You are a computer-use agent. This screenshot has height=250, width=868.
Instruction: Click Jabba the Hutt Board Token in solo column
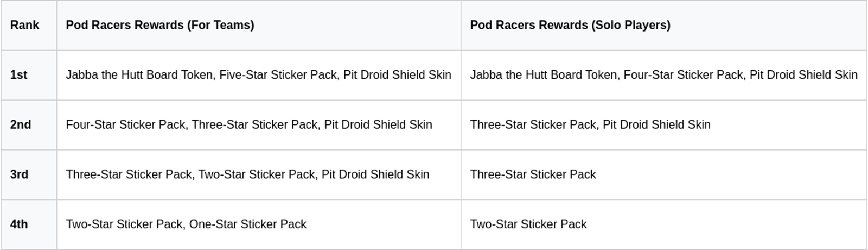click(x=544, y=75)
